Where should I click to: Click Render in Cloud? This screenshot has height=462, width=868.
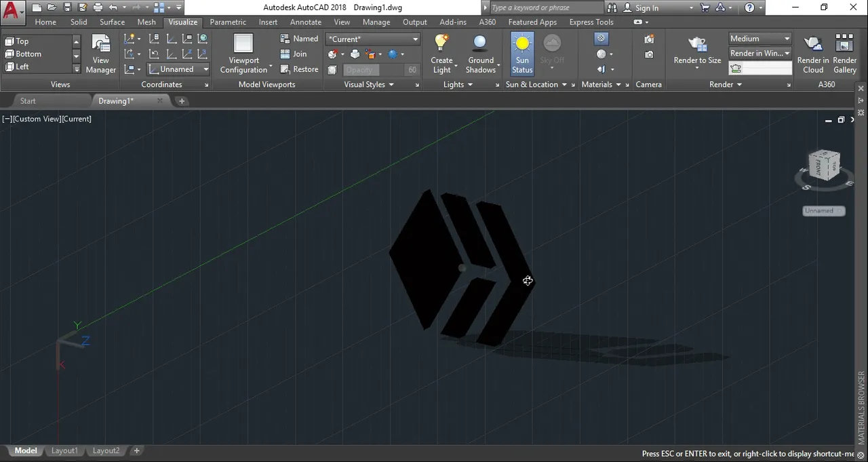[813, 54]
